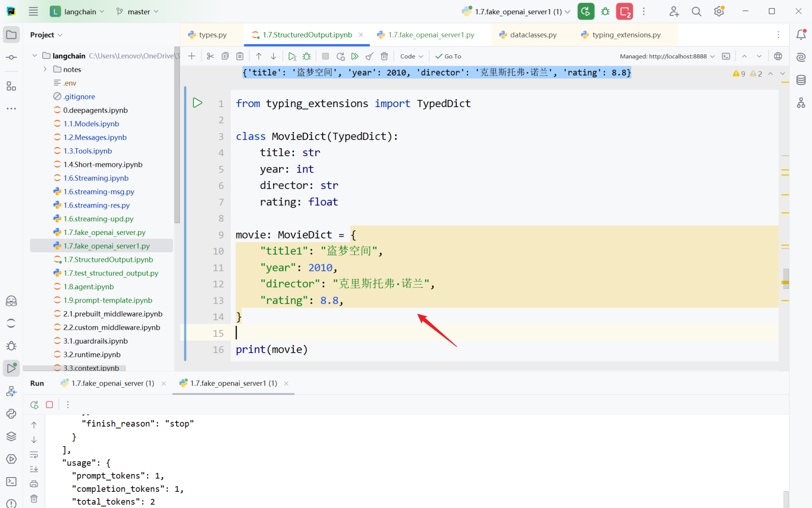This screenshot has height=508, width=812.
Task: Move the cell down
Action: point(274,56)
